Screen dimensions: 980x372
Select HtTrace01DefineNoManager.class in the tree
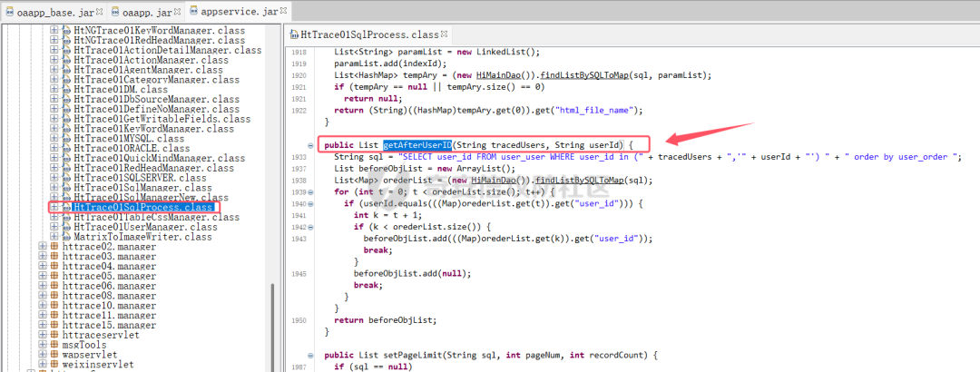(x=156, y=110)
